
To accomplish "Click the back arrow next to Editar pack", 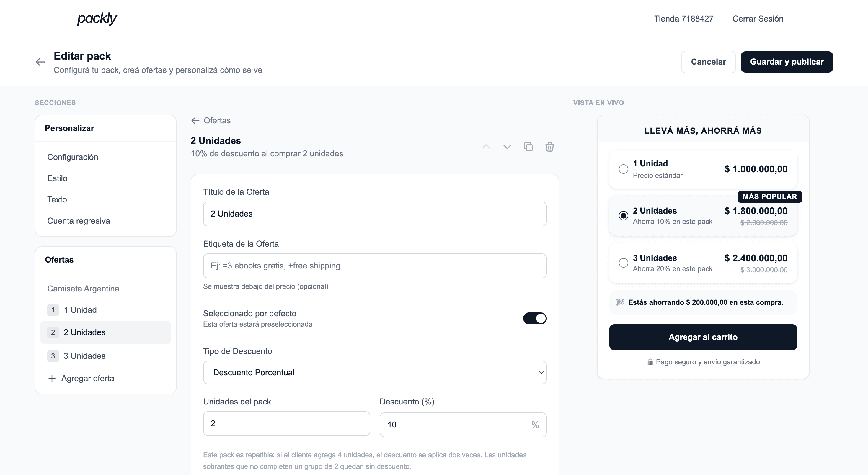I will (40, 62).
